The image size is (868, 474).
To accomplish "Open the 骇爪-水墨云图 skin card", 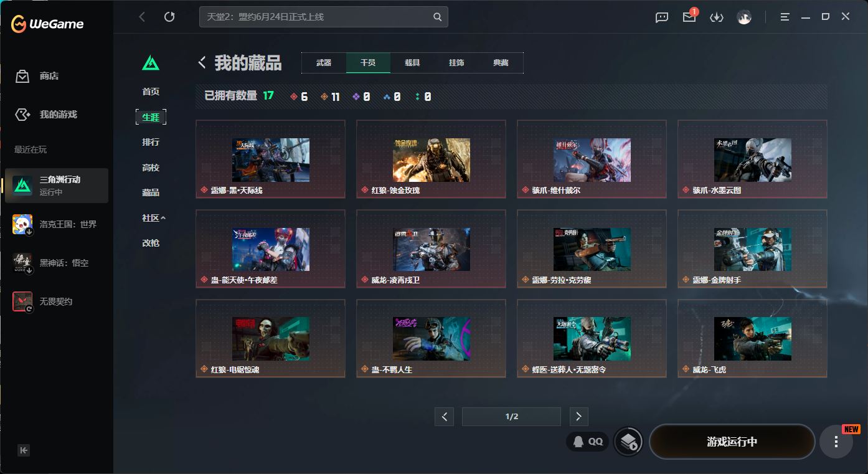I will (752, 159).
